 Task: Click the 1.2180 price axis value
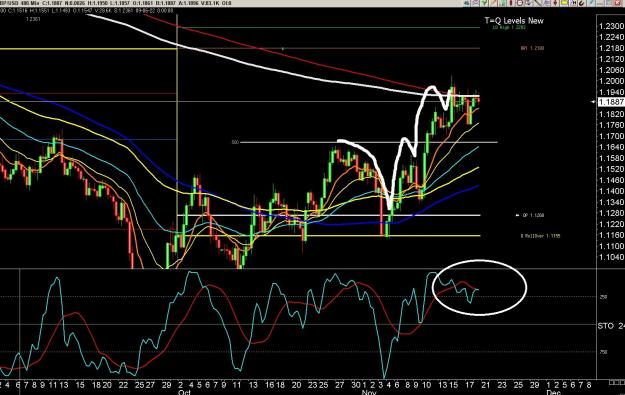pyautogui.click(x=611, y=48)
